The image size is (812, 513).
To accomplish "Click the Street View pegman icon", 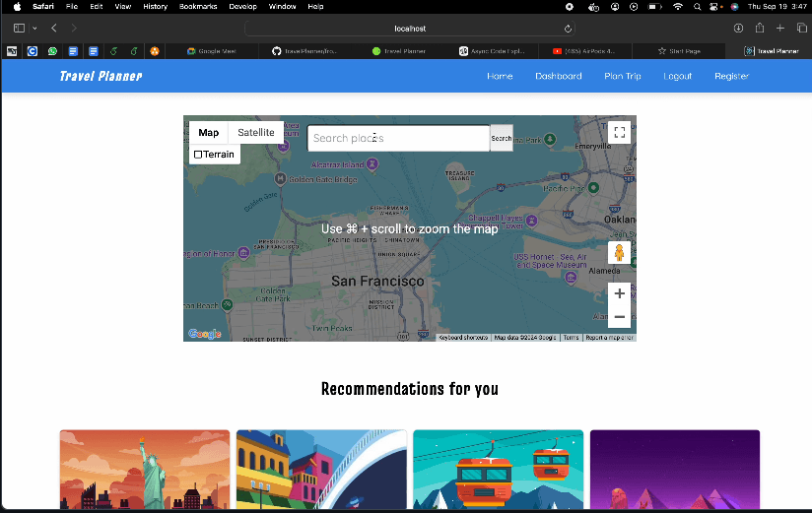I will point(620,253).
